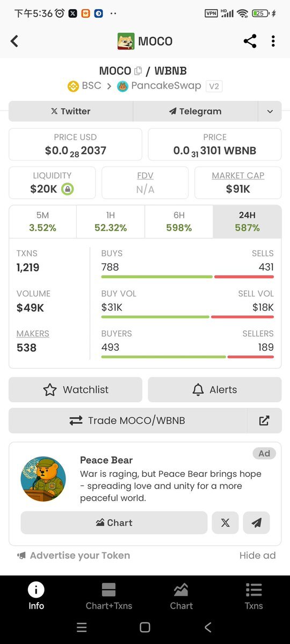The height and width of the screenshot is (644, 290).
Task: Click the buys versus sells ratio bar
Action: tap(187, 277)
